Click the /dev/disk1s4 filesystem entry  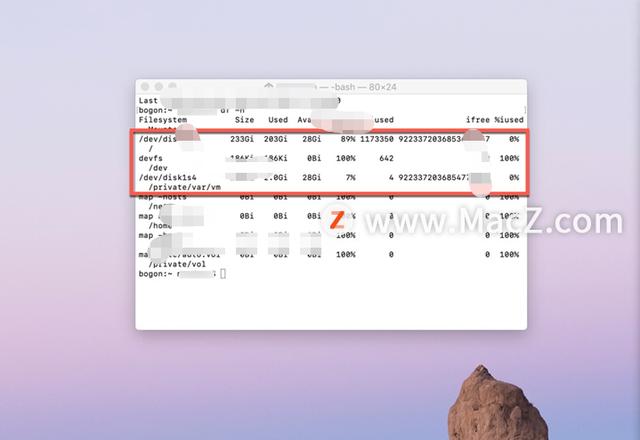(168, 178)
